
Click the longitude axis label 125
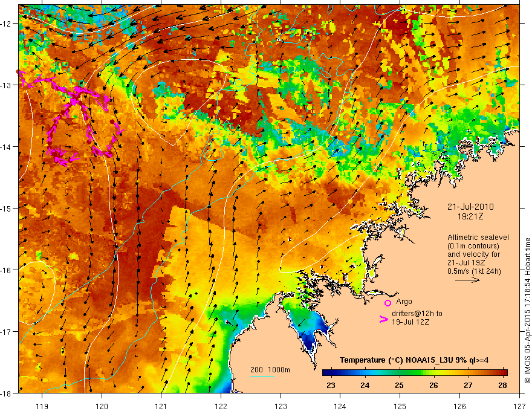[x=400, y=406]
